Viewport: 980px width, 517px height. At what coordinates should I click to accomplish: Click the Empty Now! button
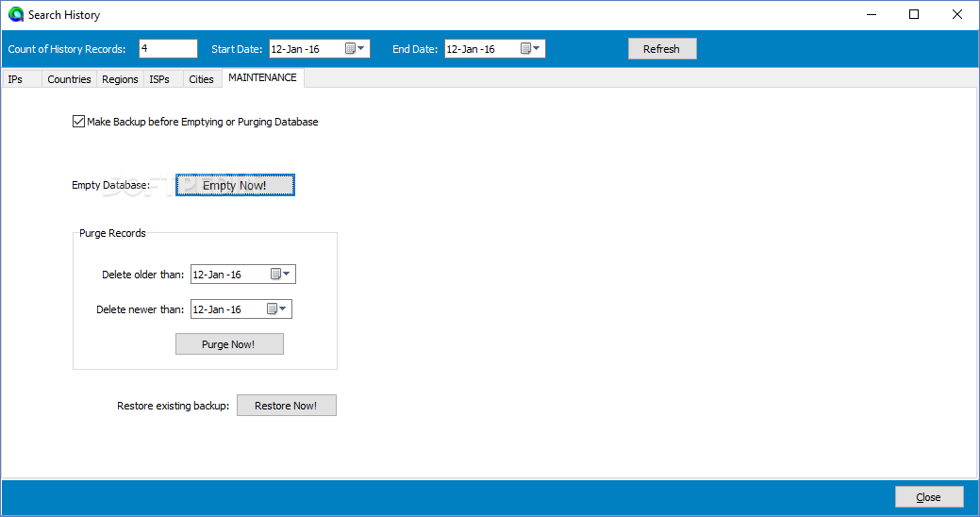click(x=235, y=185)
